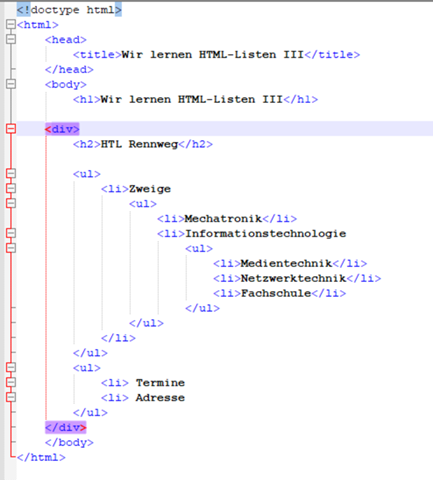Viewport: 433px width, 480px height.
Task: Collapse the body tag fold marker
Action: 11,84
